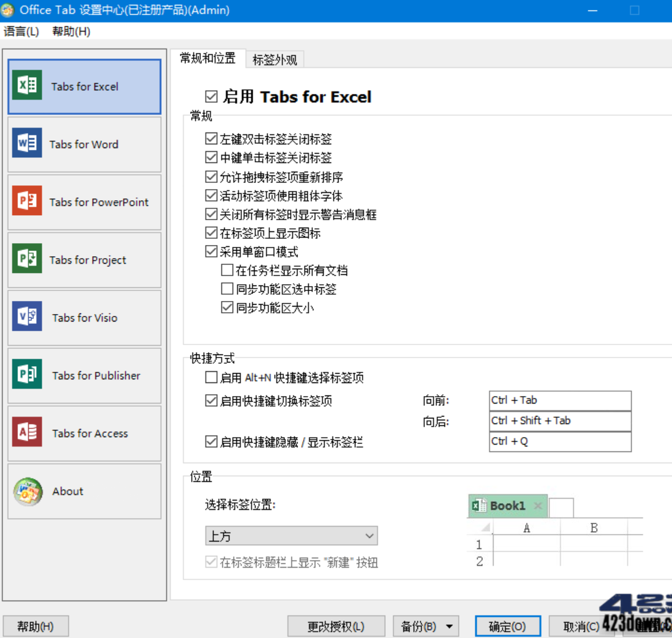Switch to the 常规和位置 tab
This screenshot has height=638, width=672.
[x=208, y=58]
